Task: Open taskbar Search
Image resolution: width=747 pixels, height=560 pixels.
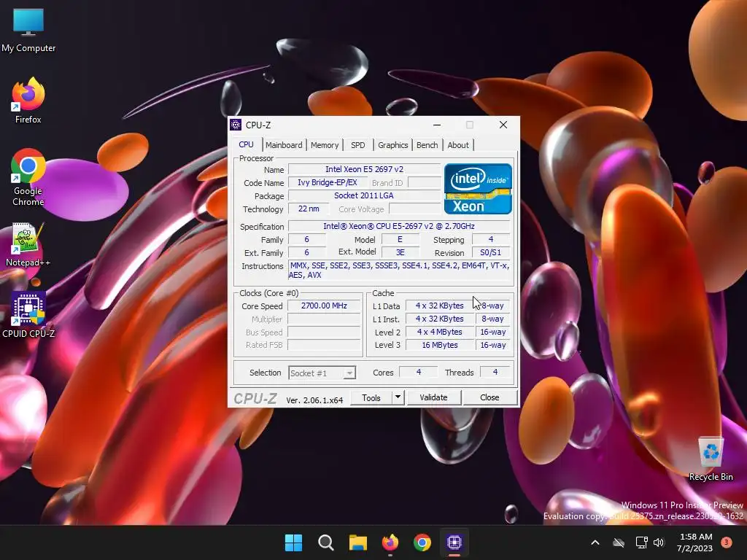Action: pyautogui.click(x=326, y=542)
